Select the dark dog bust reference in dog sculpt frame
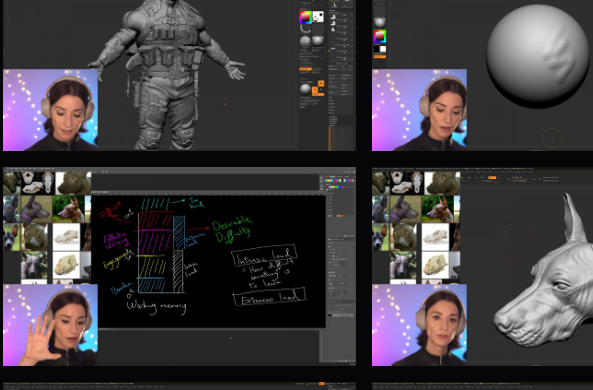The height and width of the screenshot is (390, 593). (442, 183)
